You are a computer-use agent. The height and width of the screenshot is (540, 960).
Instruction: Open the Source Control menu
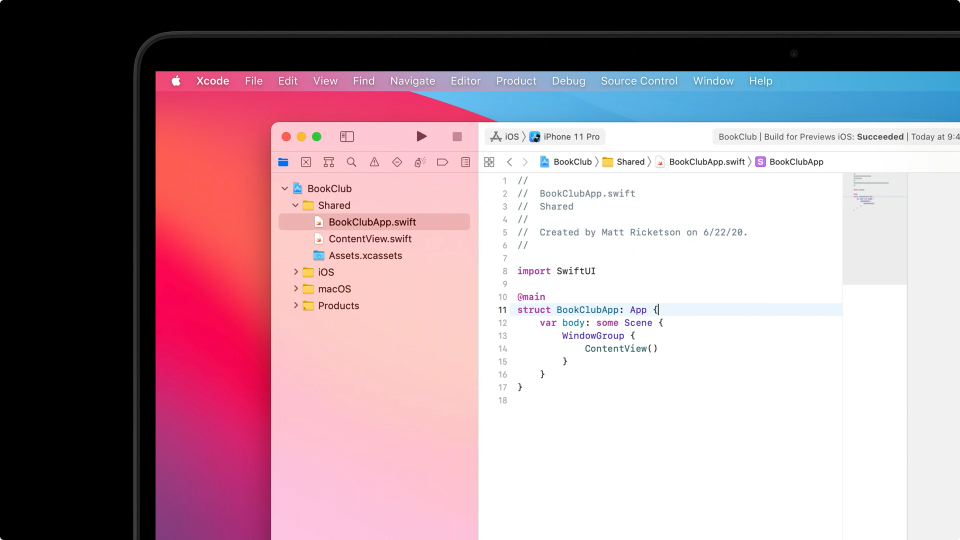point(639,81)
